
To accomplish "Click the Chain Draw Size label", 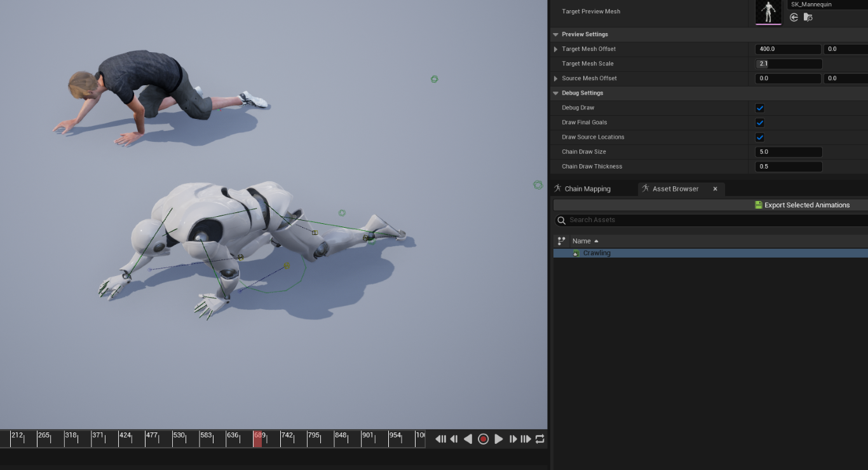I will [x=584, y=152].
